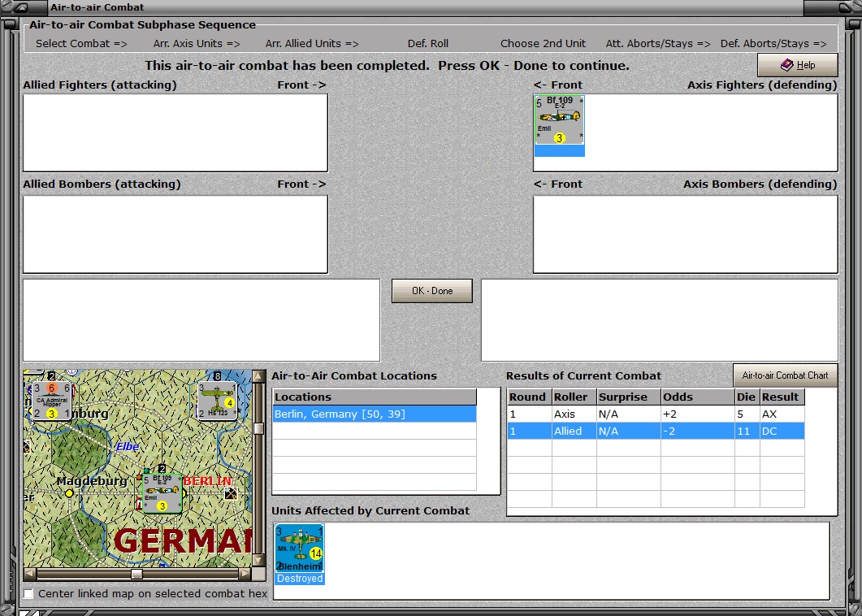Screen dimensions: 862x616
Task: Click the CA Admiral Hipper ship counter on map
Action: coord(52,401)
